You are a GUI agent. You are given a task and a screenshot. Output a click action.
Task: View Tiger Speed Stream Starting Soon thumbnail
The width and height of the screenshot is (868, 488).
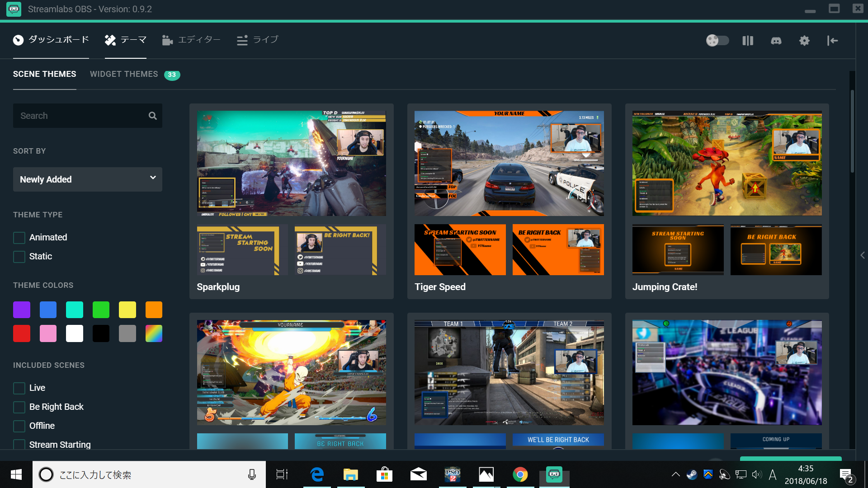[x=460, y=250]
